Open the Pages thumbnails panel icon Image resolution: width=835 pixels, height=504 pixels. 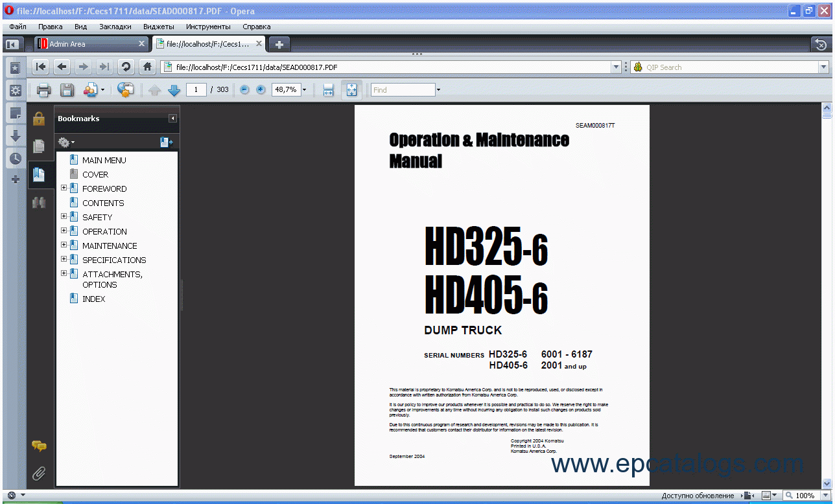[x=39, y=146]
